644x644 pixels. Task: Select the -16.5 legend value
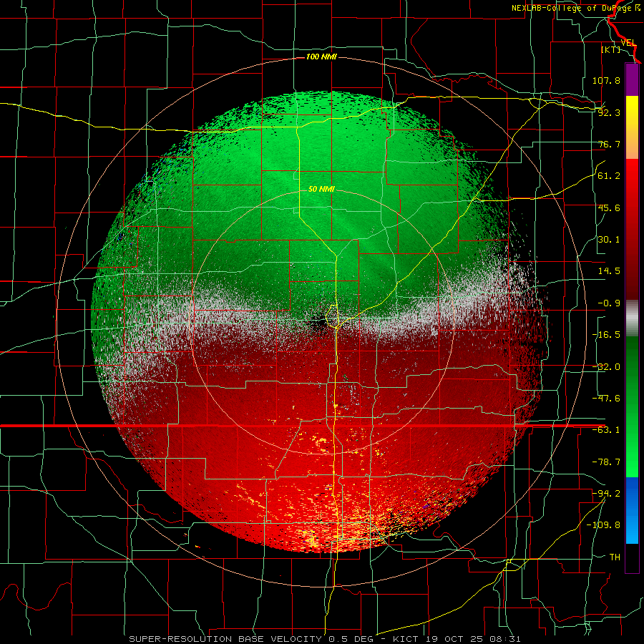click(x=606, y=335)
